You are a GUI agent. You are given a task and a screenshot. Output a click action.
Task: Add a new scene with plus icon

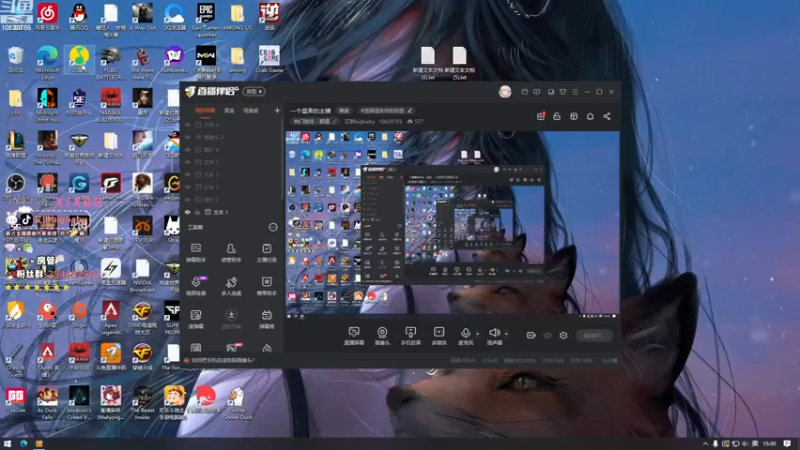coord(277,110)
